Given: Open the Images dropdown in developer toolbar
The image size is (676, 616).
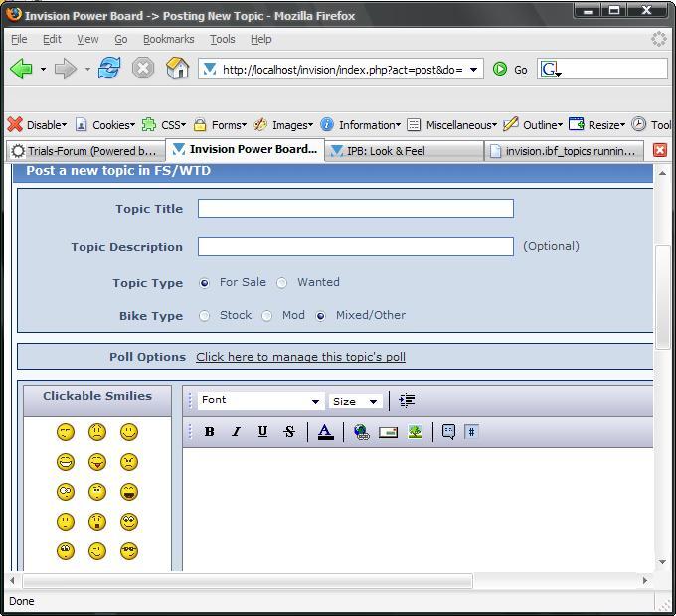Looking at the screenshot, I should [283, 125].
